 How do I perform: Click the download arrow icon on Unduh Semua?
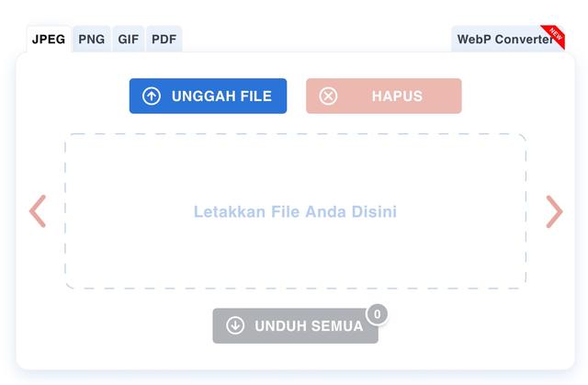(235, 325)
